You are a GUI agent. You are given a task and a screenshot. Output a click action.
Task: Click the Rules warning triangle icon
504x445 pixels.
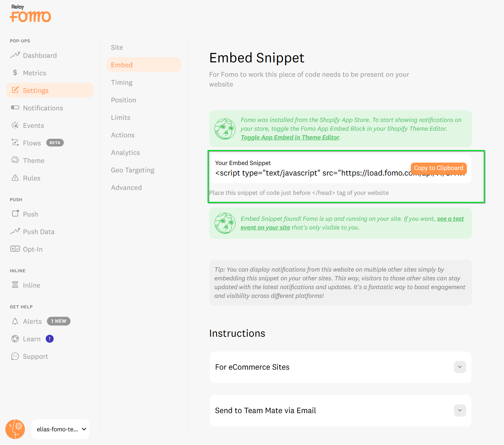point(15,178)
